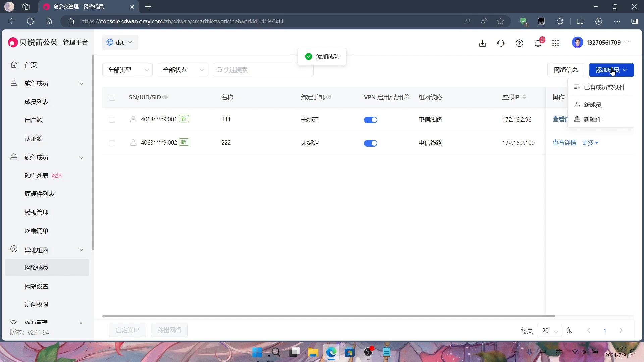
Task: Open the account menu chevron beside 13270561709
Action: pyautogui.click(x=627, y=42)
